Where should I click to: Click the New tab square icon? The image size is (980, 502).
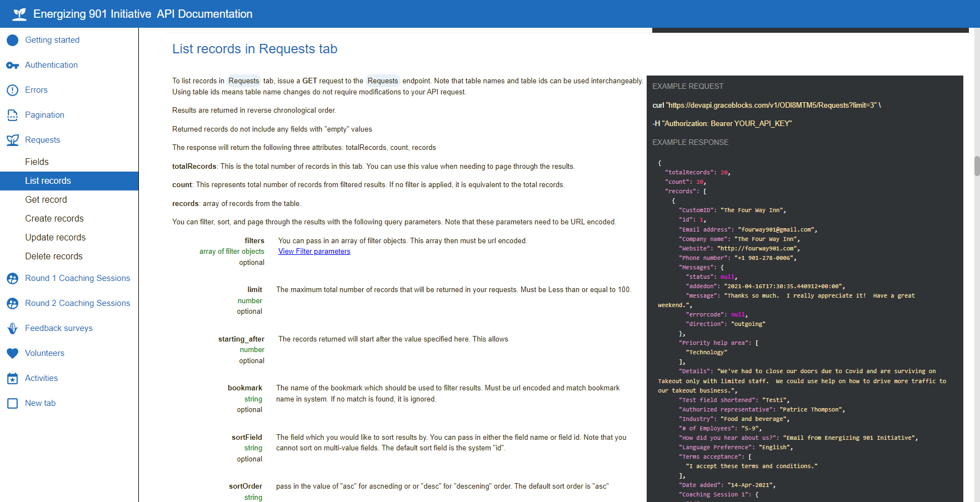12,403
